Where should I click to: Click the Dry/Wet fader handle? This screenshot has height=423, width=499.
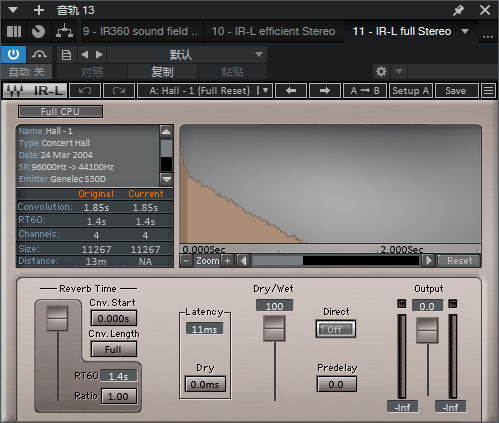click(x=274, y=329)
